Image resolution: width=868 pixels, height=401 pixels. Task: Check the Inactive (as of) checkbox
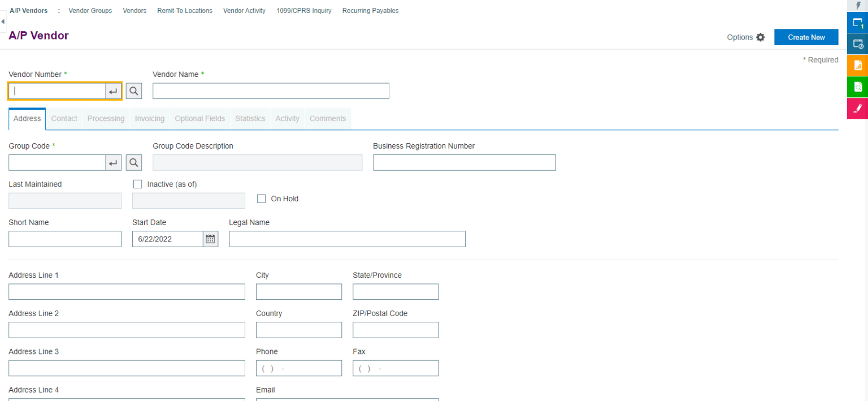tap(137, 184)
